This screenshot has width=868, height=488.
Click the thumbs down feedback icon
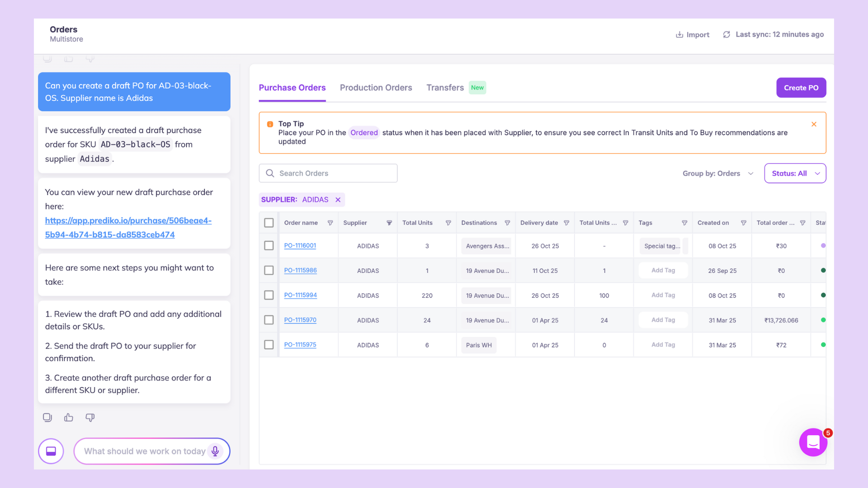point(90,418)
